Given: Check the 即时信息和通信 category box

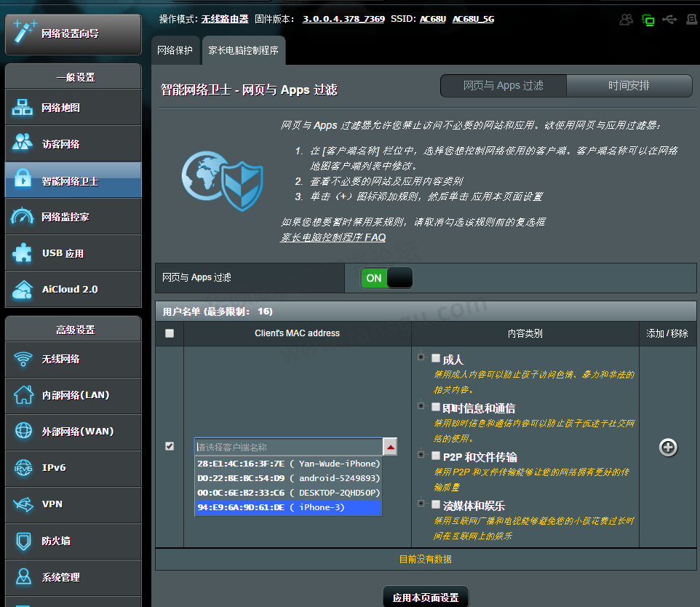Looking at the screenshot, I should tap(436, 406).
